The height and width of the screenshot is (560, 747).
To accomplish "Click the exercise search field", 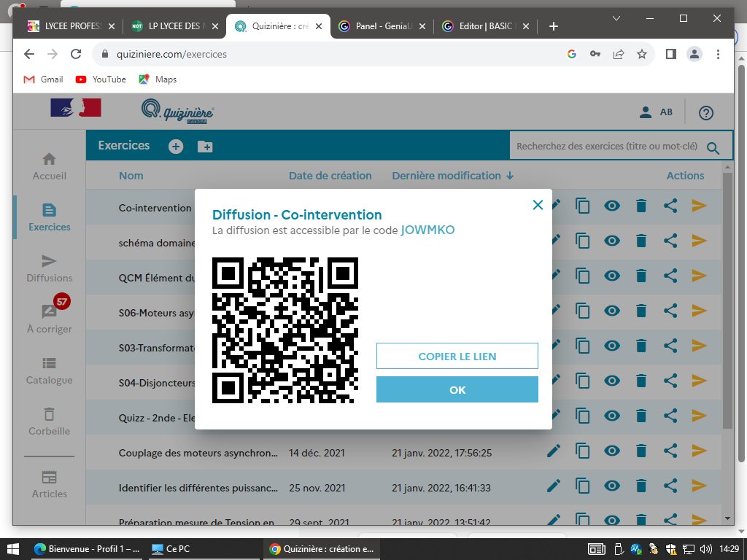I will point(607,146).
